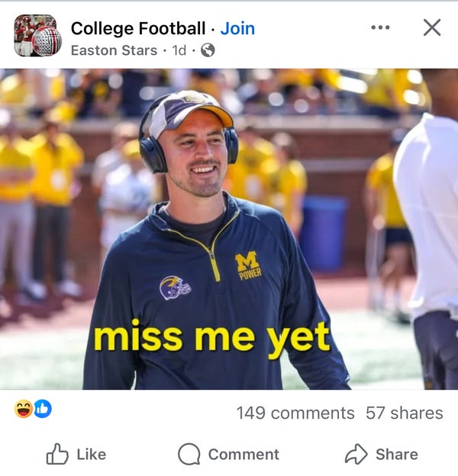This screenshot has height=476, width=458.
Task: Join the College Football group
Action: click(237, 29)
